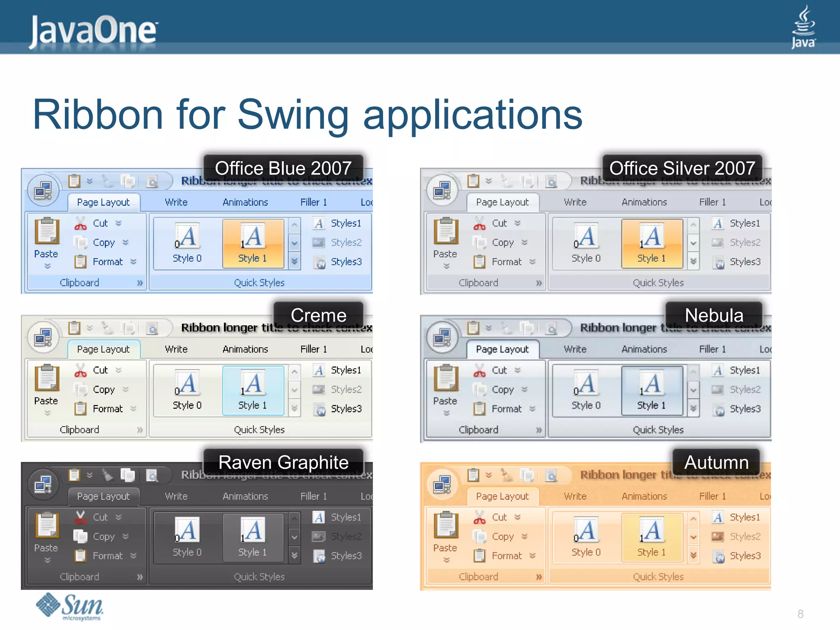Expand Paste dropdown arrow in Nebula ribbon
840x630 pixels.
coord(446,413)
